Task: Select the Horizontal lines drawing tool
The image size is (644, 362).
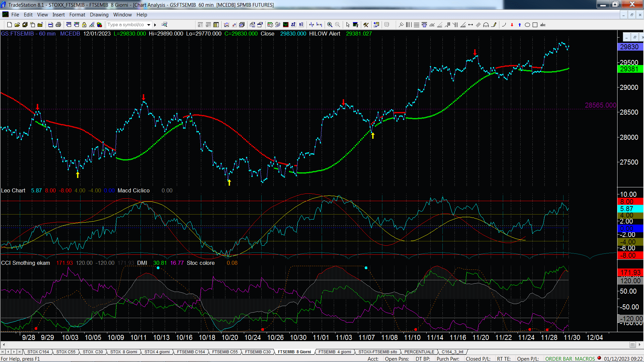Action: [x=417, y=25]
